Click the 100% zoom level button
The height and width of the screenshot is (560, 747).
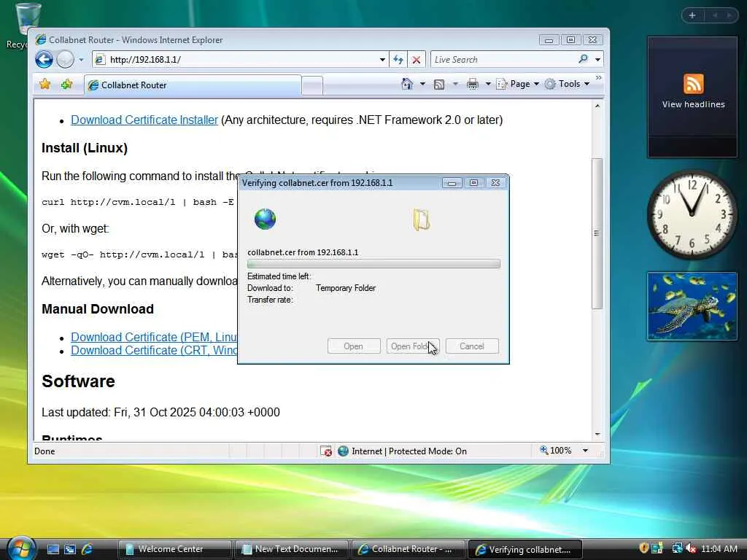(x=555, y=451)
